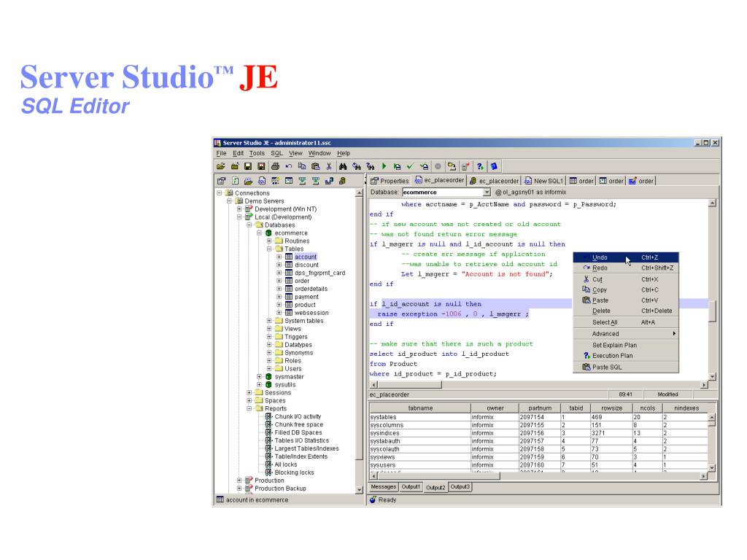The image size is (747, 560).
Task: Switch to the New SQL1 tab
Action: pyautogui.click(x=543, y=181)
